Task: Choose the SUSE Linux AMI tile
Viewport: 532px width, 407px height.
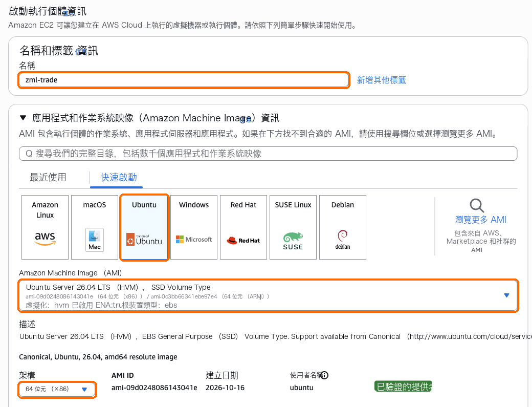Action: 293,227
